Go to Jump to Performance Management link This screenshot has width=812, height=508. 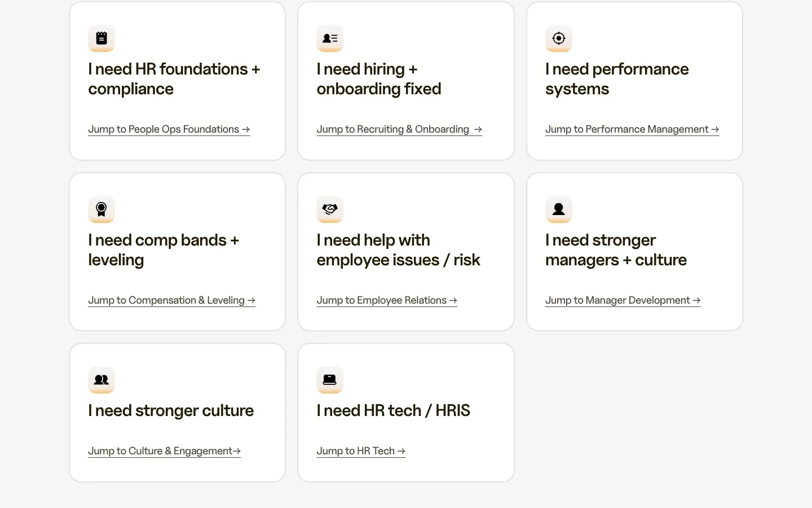coord(632,129)
